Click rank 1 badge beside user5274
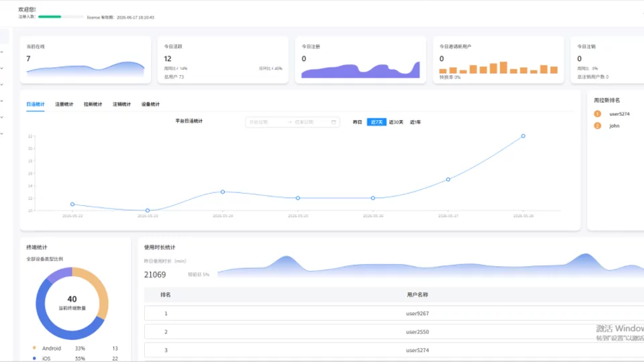The width and height of the screenshot is (644, 362). click(598, 114)
